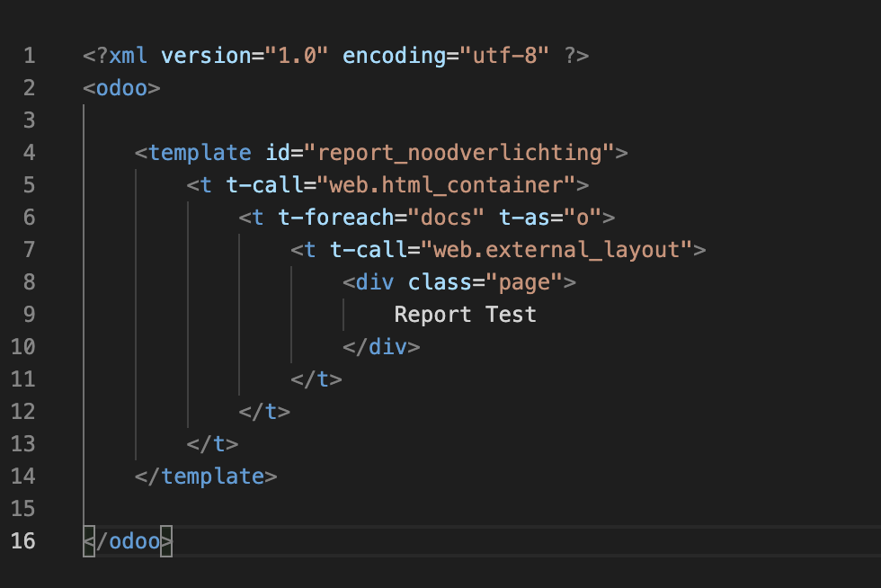Place cursor in the closing odoo tag
The image size is (881, 588).
click(x=128, y=541)
